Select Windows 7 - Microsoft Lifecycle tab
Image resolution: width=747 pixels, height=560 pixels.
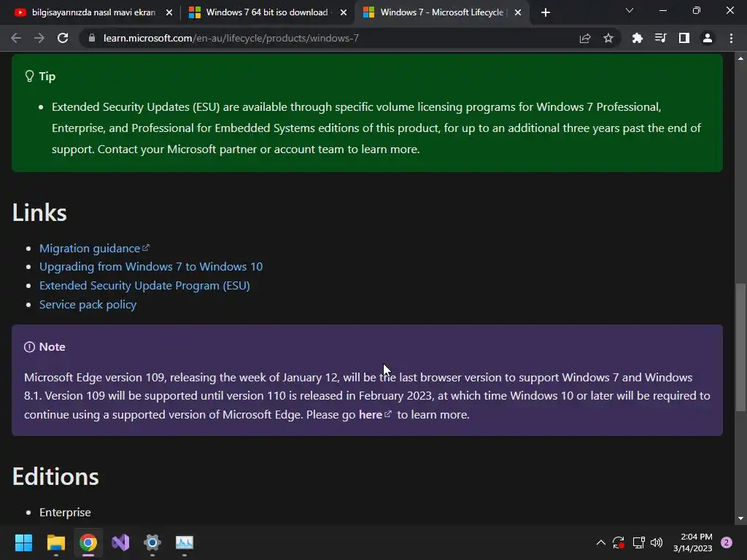tap(441, 12)
